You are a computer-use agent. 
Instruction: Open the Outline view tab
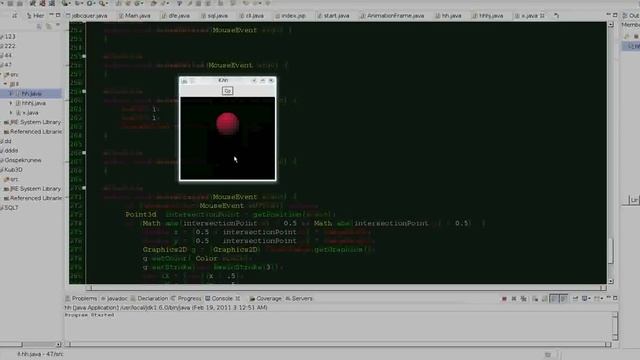click(x=631, y=16)
